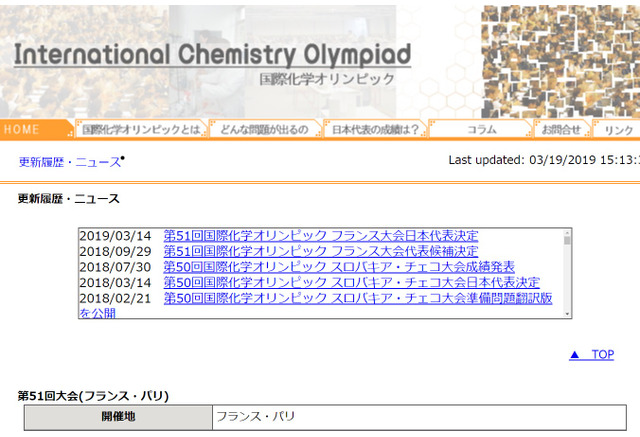Open 第51回 フランス大会日本代表決定 news link
This screenshot has height=437, width=640.
(321, 235)
